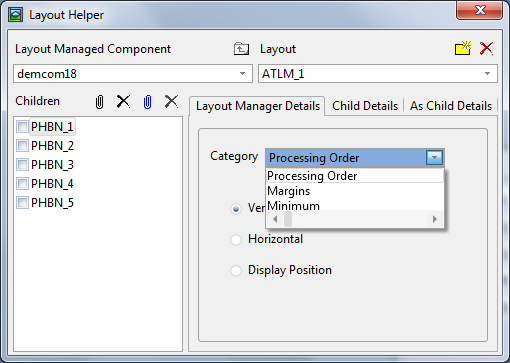Create new layout with yellow sparkle icon
Image resolution: width=510 pixels, height=363 pixels.
tap(463, 48)
